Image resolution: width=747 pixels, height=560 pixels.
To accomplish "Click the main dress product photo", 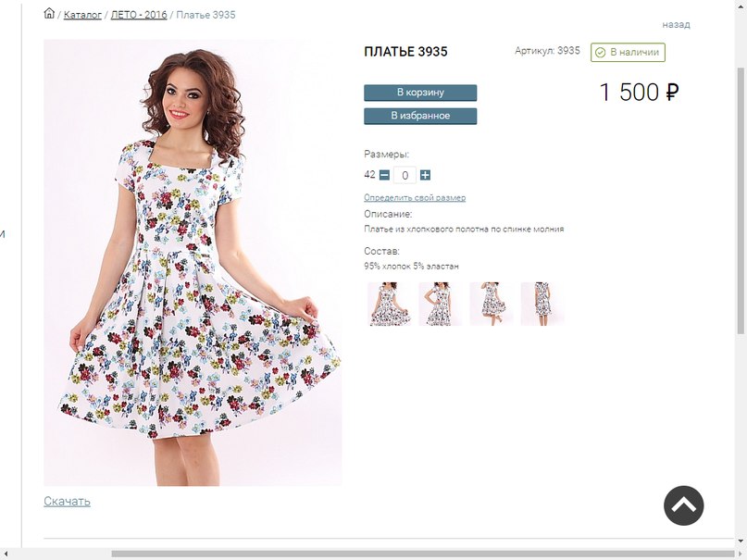I will click(x=193, y=263).
